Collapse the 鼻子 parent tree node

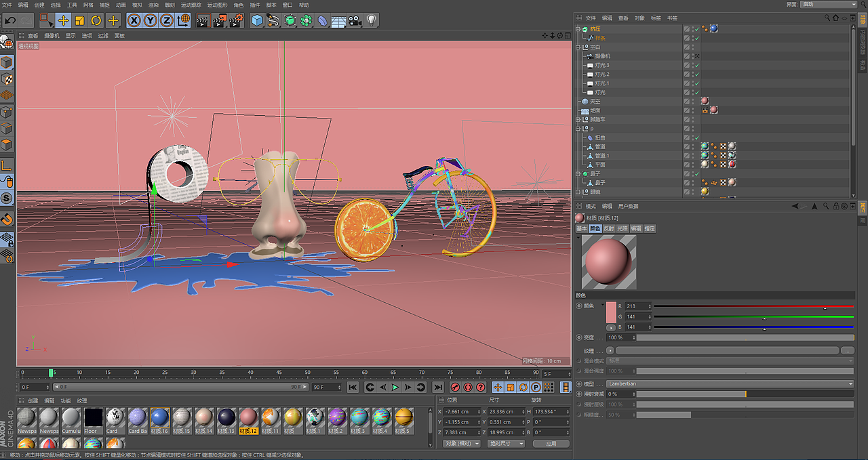578,173
